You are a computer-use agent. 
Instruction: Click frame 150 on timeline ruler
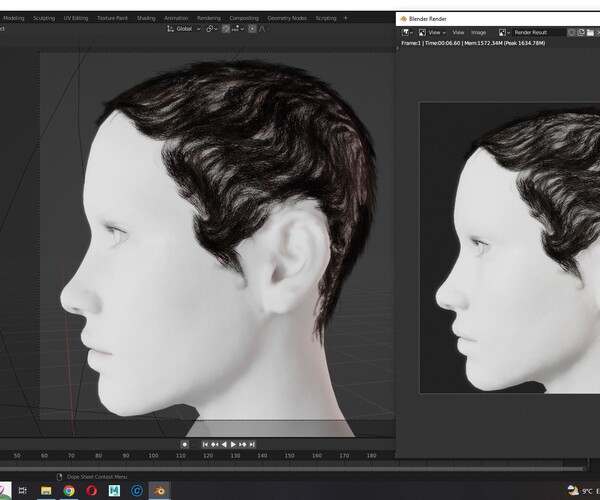click(290, 456)
